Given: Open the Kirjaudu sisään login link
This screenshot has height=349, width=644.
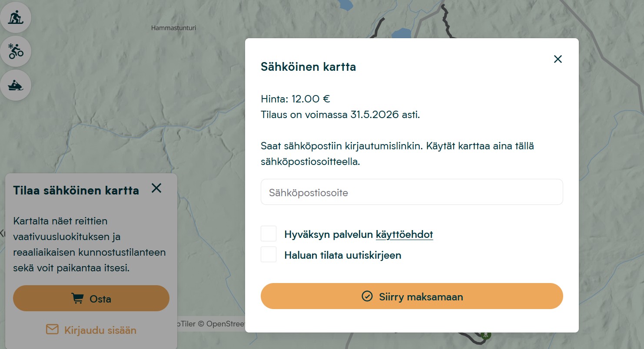Looking at the screenshot, I should (x=100, y=330).
